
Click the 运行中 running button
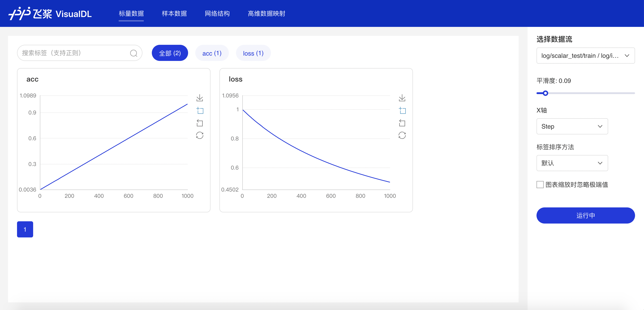pyautogui.click(x=586, y=215)
